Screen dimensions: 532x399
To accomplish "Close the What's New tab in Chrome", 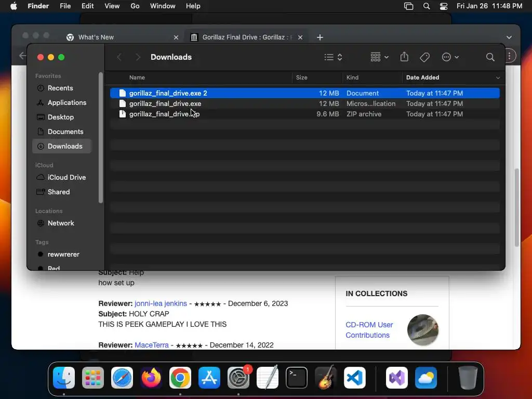I will [176, 37].
